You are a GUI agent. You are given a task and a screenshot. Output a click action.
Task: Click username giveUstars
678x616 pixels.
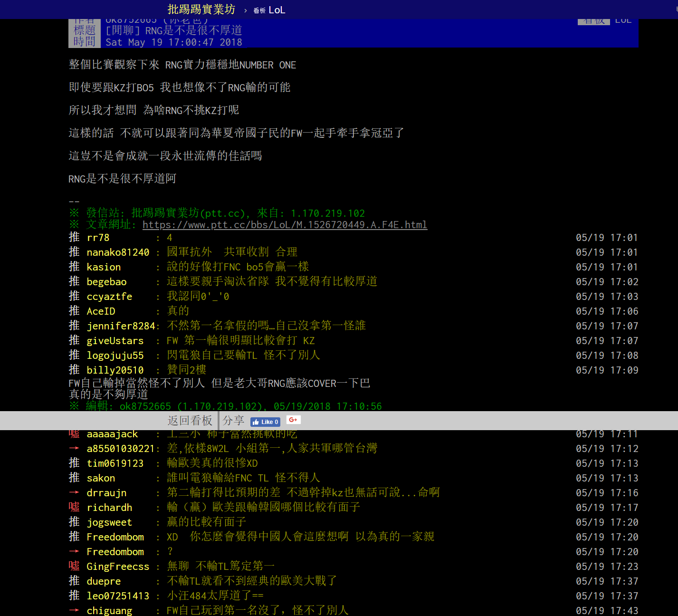115,341
